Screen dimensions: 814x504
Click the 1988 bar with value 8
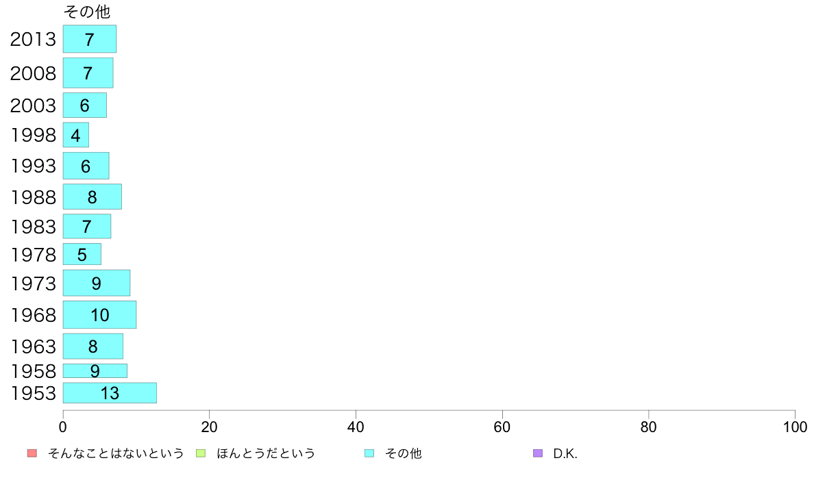92,197
